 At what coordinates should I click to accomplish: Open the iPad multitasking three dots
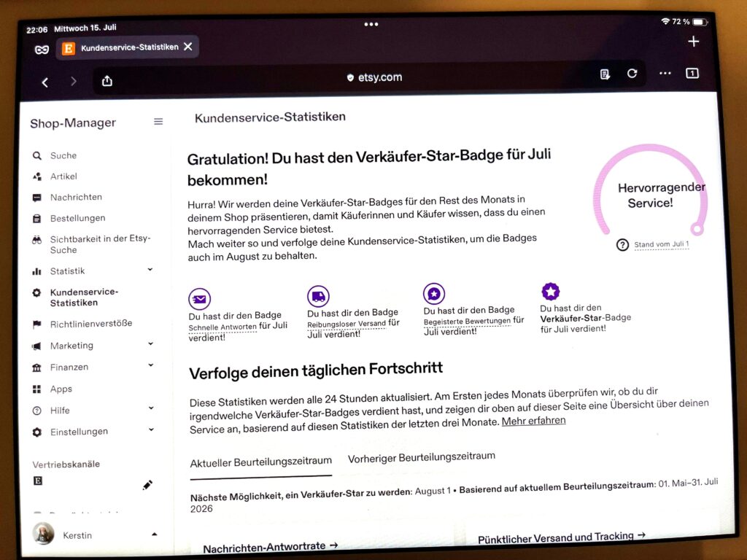coord(371,24)
